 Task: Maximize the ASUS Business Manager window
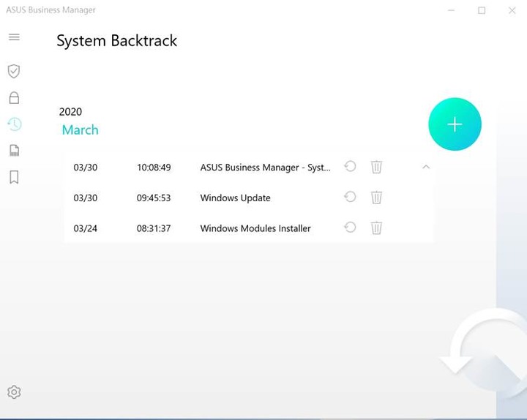tap(482, 10)
